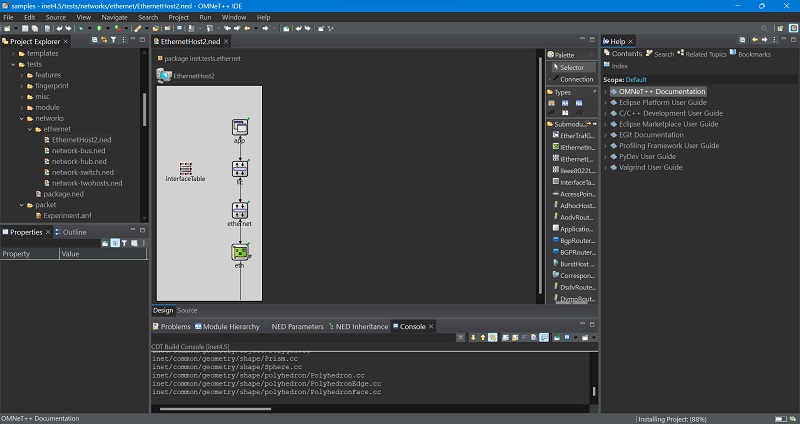Pick the BurstHost palette entry
The image size is (800, 424).
573,264
